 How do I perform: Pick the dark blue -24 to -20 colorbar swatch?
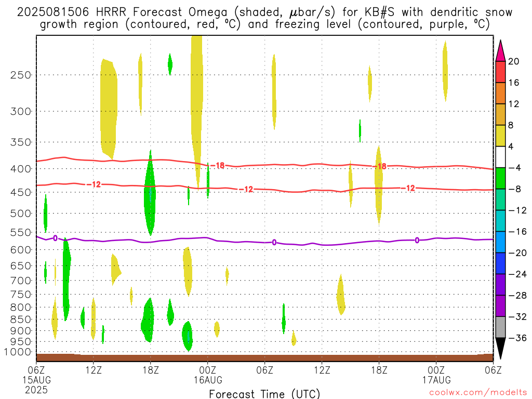(500, 263)
